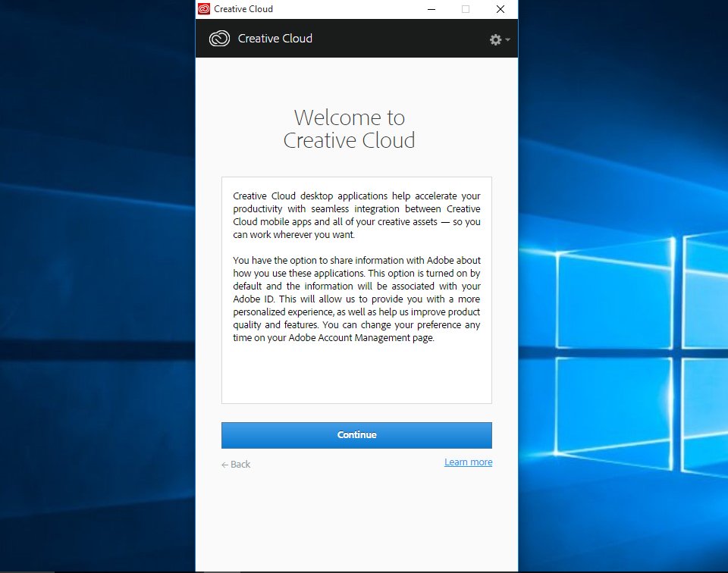The width and height of the screenshot is (728, 573).
Task: Click the Creative Cloud logo in header
Action: click(x=219, y=39)
